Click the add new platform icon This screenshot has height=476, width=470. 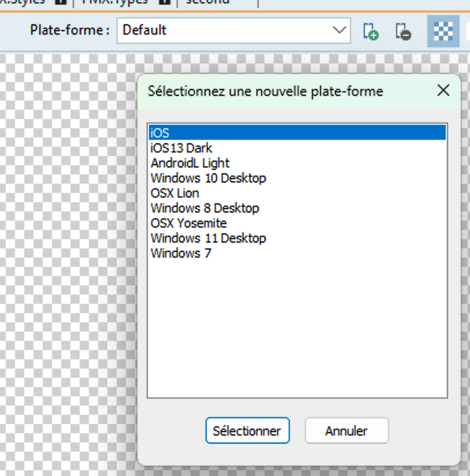click(x=370, y=31)
